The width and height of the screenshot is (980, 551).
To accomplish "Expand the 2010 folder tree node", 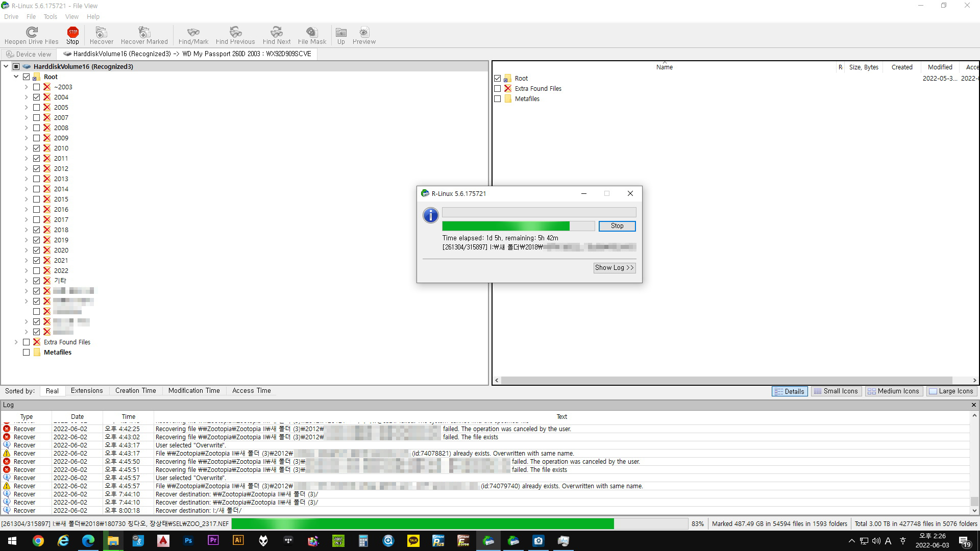I will click(26, 148).
